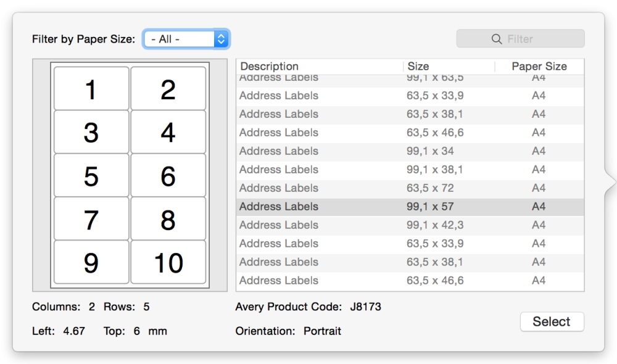Select the Address Labels row sized 99,1 x 42,3
This screenshot has width=617, height=364.
pos(370,225)
